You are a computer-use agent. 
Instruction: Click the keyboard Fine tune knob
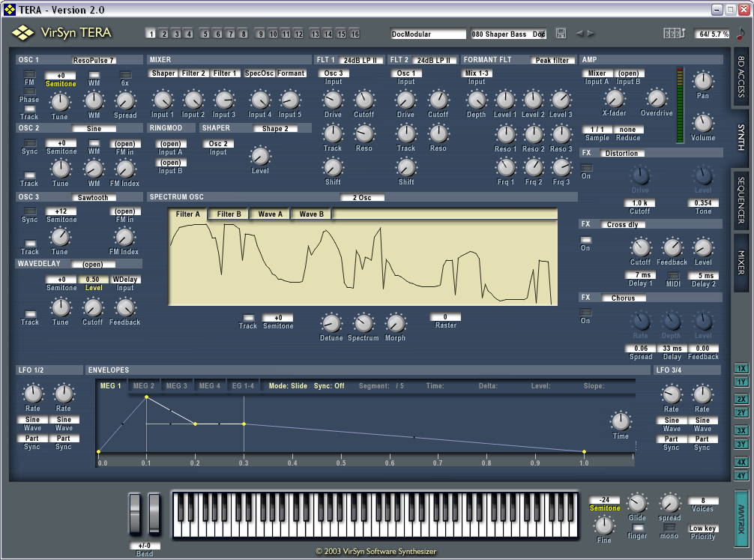[x=604, y=526]
